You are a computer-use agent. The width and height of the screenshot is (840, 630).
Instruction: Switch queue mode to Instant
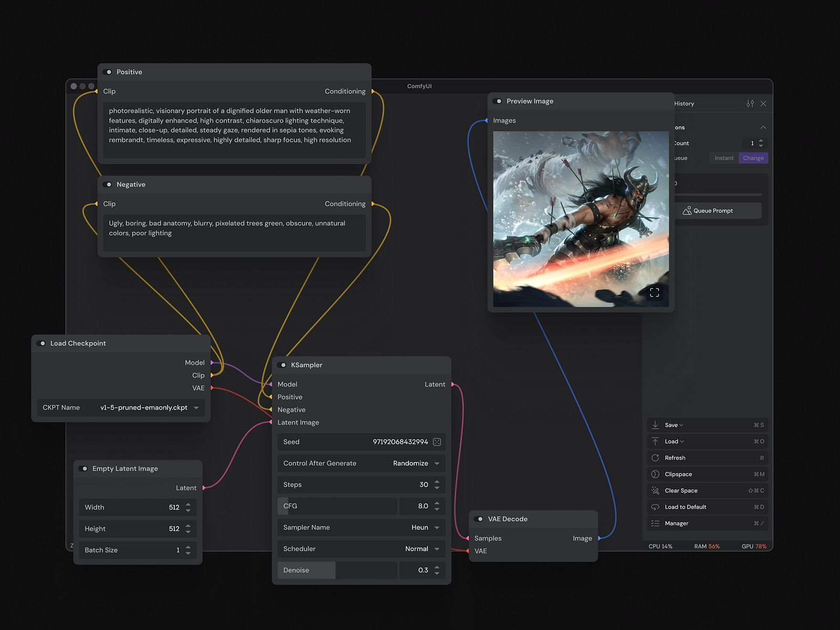click(723, 157)
